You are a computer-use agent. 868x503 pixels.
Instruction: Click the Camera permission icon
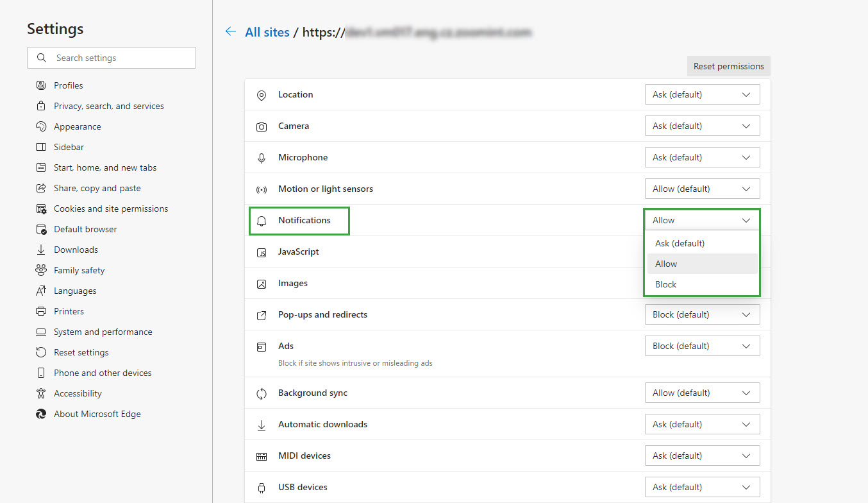pos(262,126)
